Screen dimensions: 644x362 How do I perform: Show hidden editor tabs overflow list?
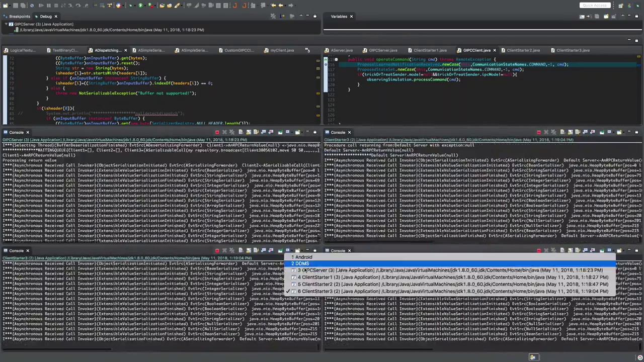point(307,50)
